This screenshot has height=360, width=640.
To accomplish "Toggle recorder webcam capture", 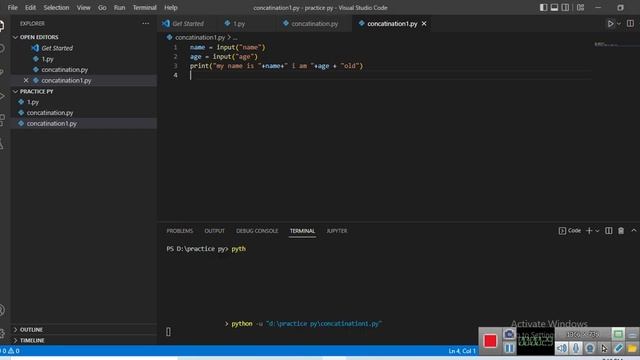I will [x=590, y=348].
